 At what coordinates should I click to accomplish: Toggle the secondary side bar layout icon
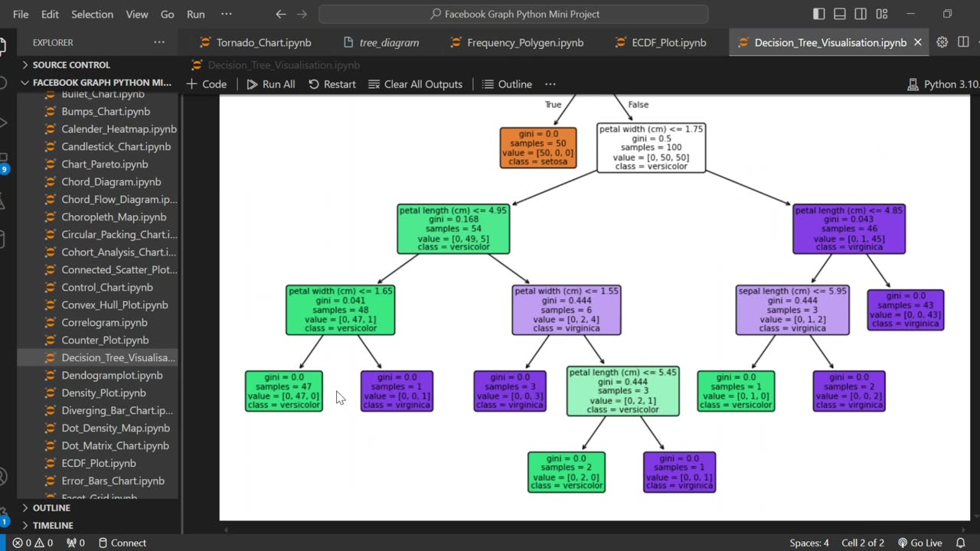pos(861,14)
